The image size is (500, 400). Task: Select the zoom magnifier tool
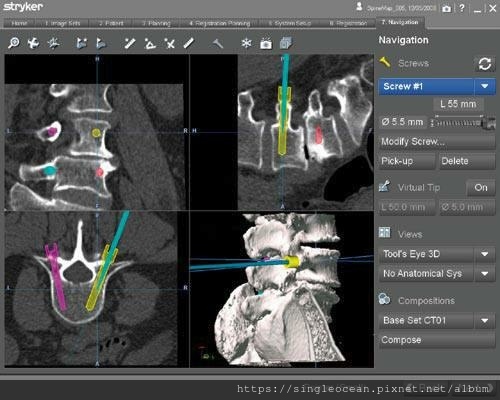coord(14,43)
